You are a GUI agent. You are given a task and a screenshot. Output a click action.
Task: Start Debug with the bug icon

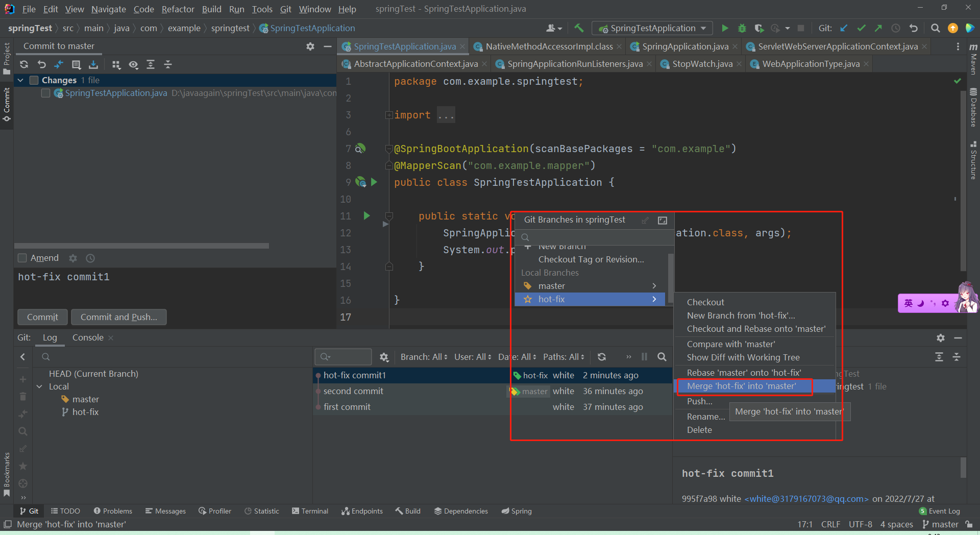(x=742, y=28)
